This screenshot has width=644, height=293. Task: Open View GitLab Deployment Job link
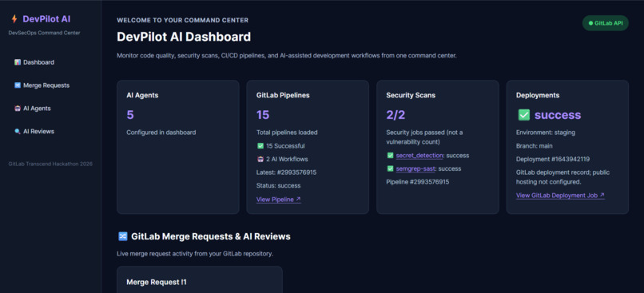[x=560, y=196]
